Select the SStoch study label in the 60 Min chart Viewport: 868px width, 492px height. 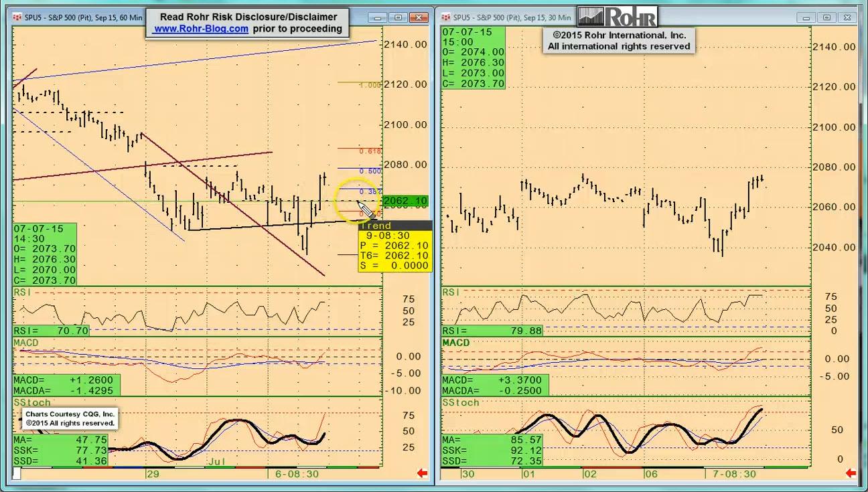31,402
